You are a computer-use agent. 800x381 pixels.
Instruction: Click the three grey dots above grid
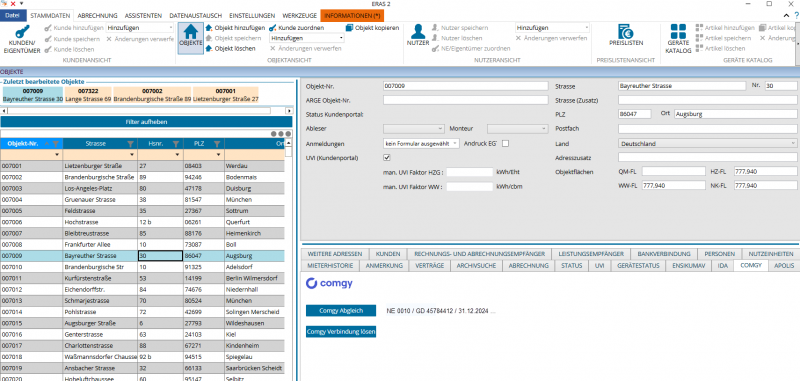281,134
